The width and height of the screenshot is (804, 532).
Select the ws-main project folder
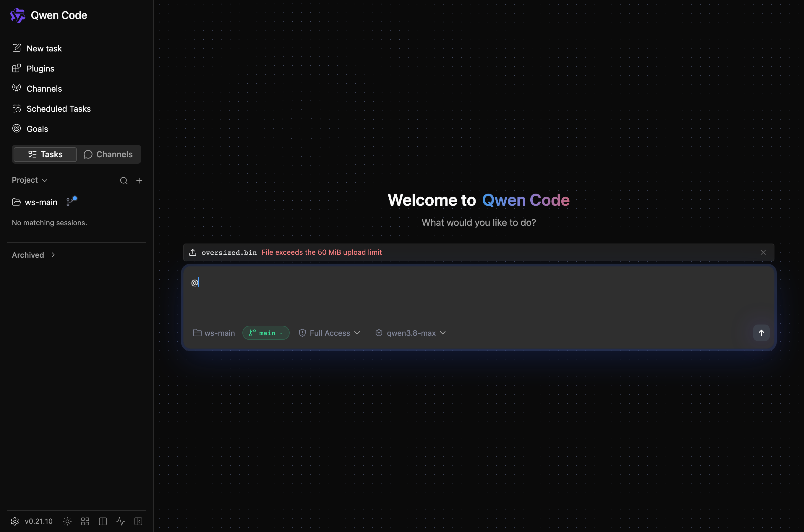point(35,202)
